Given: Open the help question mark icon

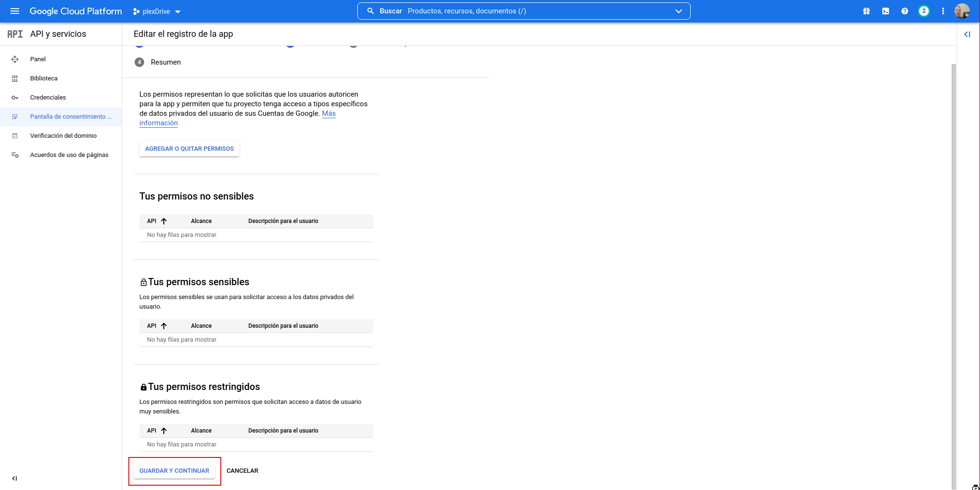Looking at the screenshot, I should [x=904, y=11].
